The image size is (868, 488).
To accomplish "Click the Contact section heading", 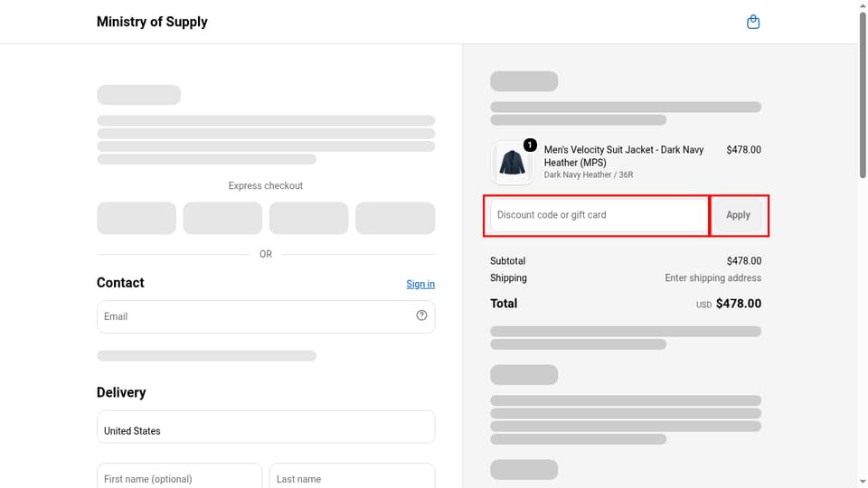I will [120, 283].
